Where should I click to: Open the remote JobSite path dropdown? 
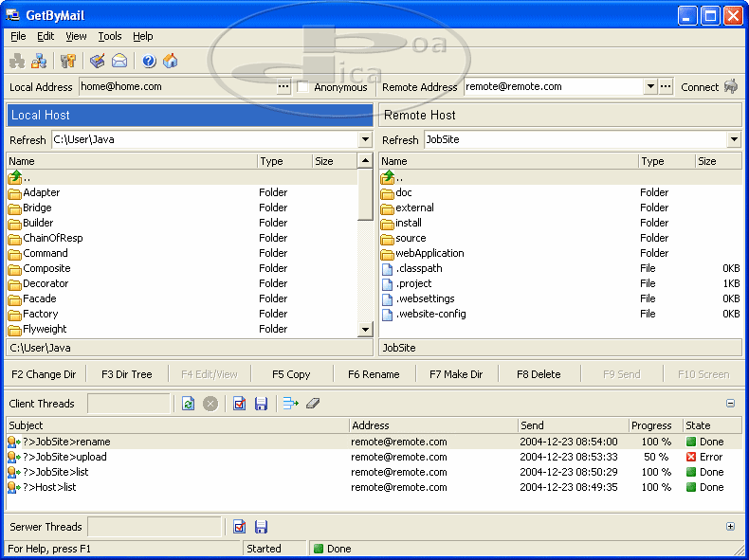click(x=734, y=139)
